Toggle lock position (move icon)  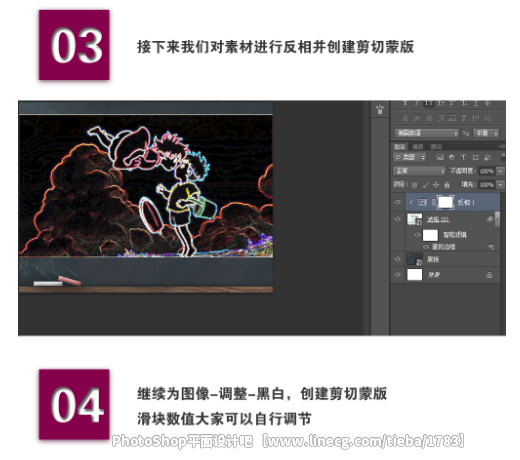tap(436, 185)
